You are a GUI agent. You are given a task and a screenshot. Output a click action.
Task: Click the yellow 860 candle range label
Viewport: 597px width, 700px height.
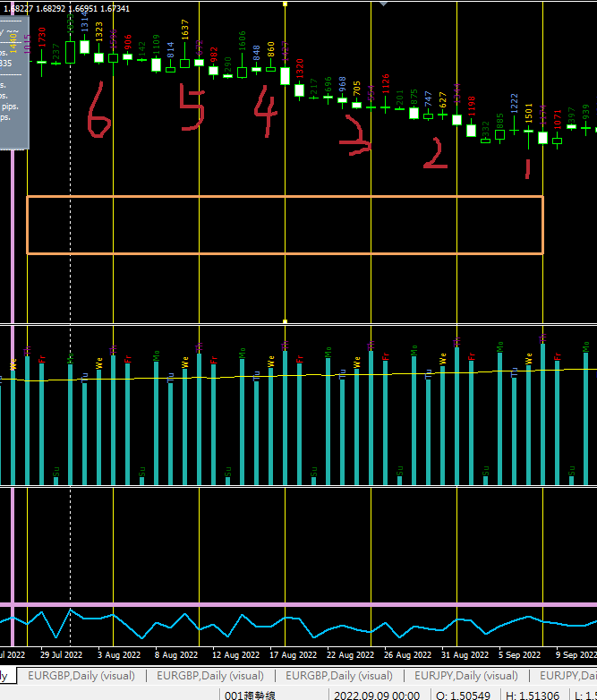pos(270,49)
